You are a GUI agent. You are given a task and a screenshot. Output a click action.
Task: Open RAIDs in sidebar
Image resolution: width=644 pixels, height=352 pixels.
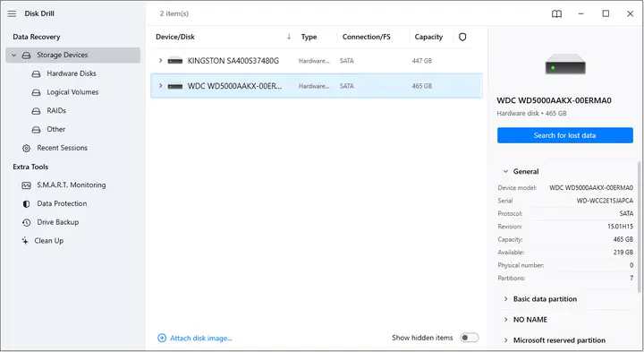pos(56,111)
